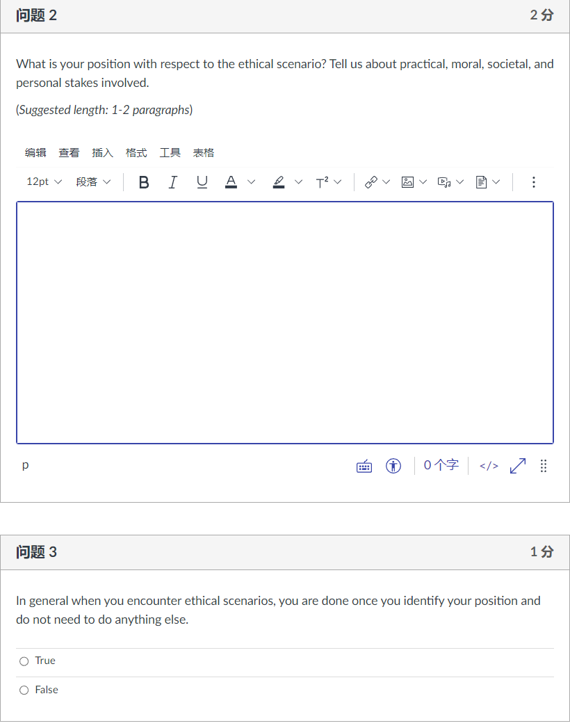570x728 pixels.
Task: Expand editor to fullscreen
Action: [518, 466]
